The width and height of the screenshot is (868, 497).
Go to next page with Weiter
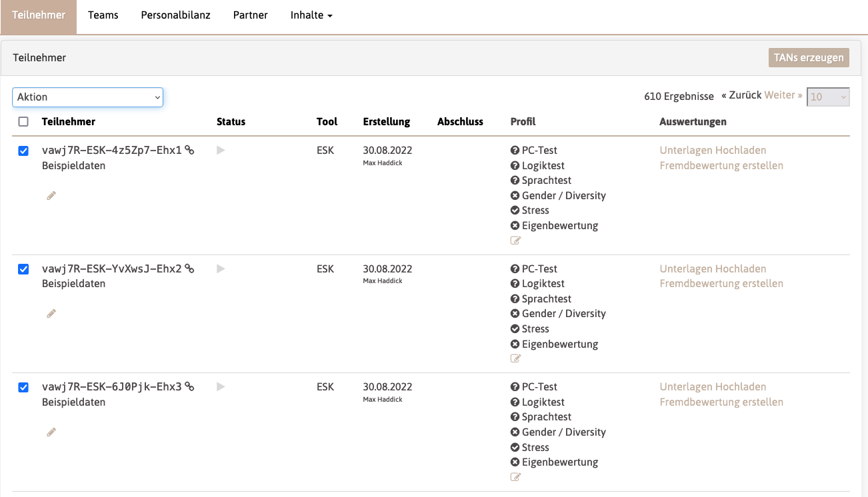pyautogui.click(x=783, y=95)
